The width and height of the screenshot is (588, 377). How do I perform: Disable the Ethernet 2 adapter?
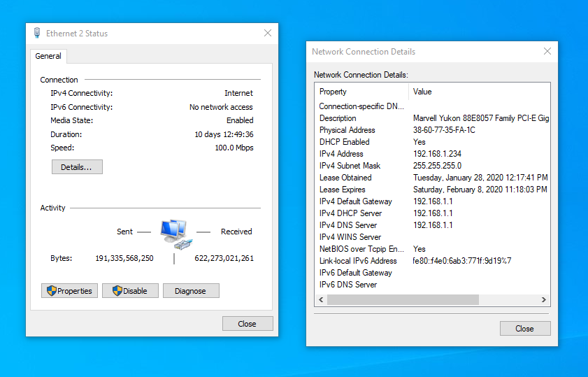pyautogui.click(x=130, y=291)
